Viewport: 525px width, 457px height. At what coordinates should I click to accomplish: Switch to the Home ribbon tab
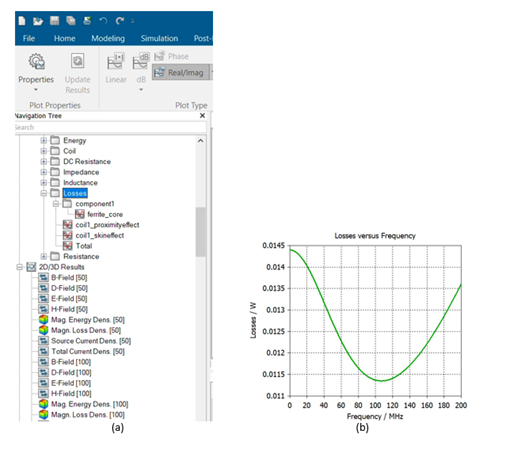(x=65, y=39)
